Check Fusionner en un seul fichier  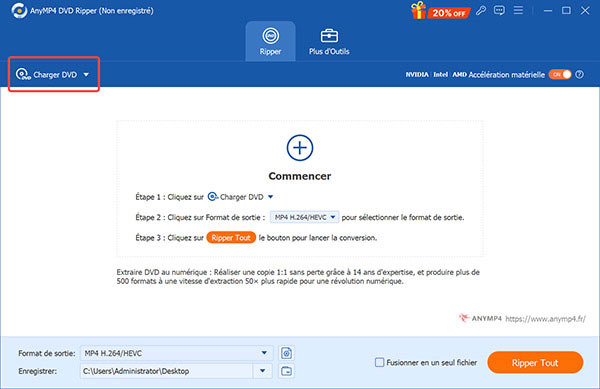click(379, 362)
